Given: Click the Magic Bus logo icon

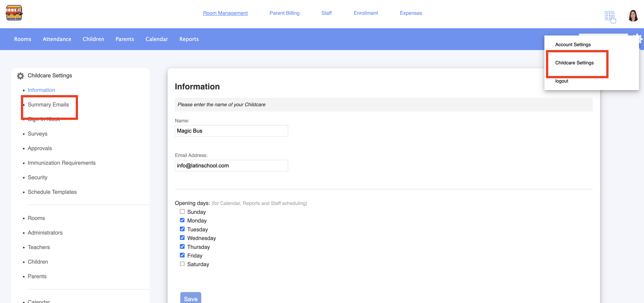Looking at the screenshot, I should coord(14,13).
